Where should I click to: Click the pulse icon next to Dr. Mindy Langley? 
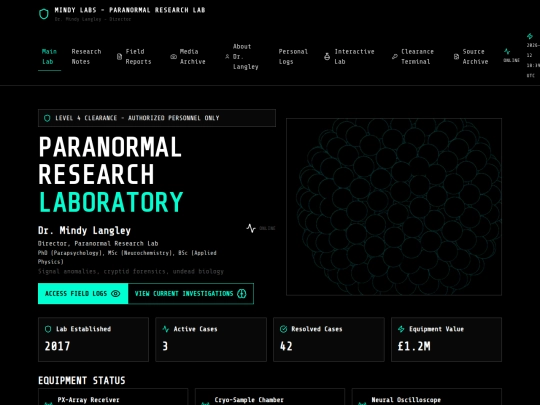coord(251,228)
